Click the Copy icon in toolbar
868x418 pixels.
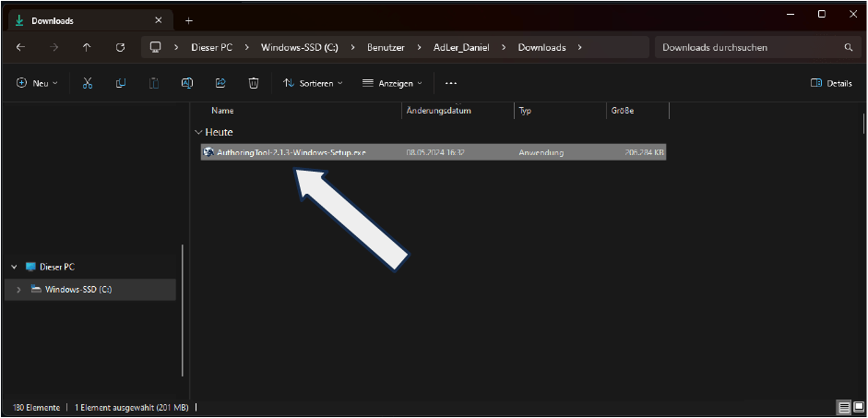(x=121, y=83)
